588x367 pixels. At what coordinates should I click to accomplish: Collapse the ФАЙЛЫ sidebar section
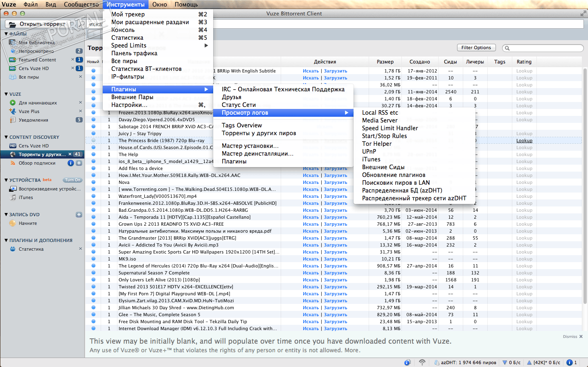point(6,34)
